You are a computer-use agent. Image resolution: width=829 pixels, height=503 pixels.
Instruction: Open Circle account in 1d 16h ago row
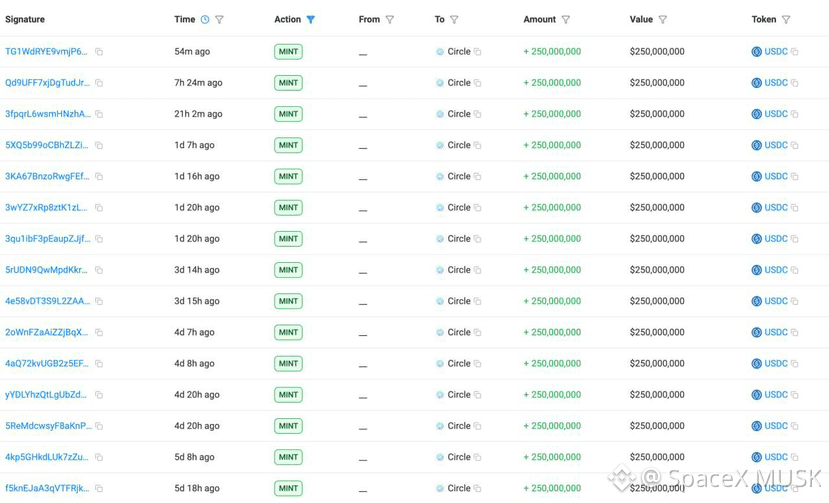click(x=459, y=176)
